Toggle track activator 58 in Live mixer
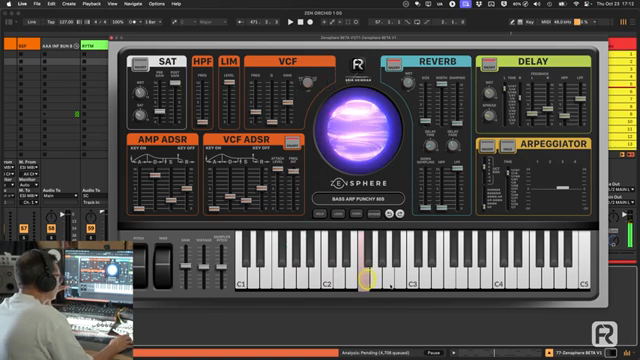The image size is (640, 360). coord(51,229)
